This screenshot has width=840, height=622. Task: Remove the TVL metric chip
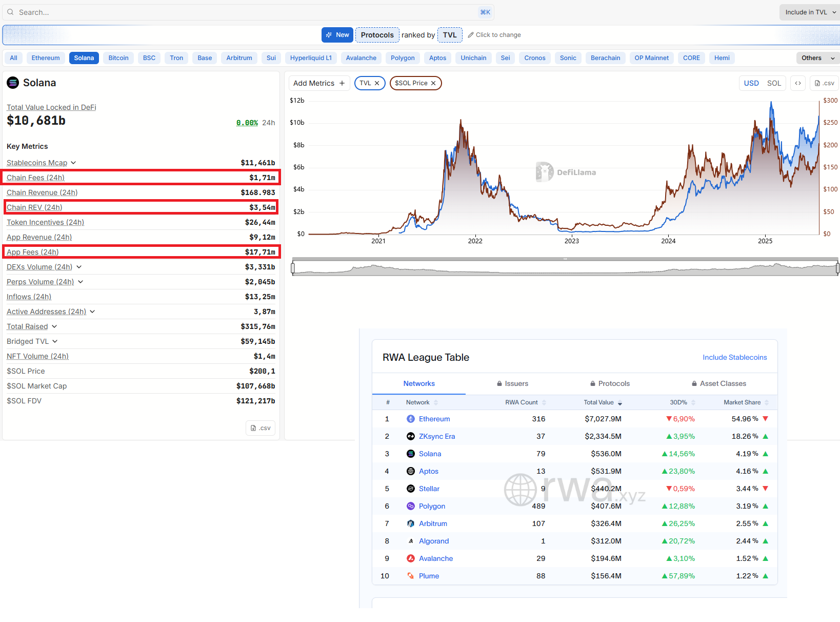pyautogui.click(x=377, y=83)
